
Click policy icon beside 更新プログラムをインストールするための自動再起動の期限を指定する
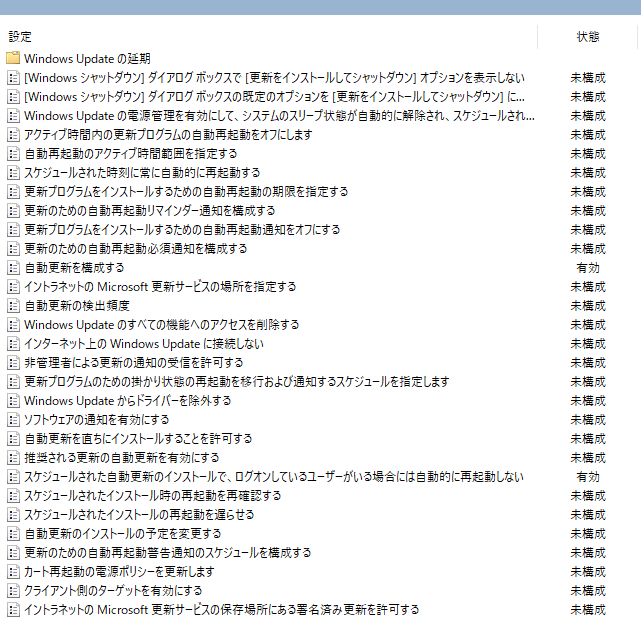13,192
